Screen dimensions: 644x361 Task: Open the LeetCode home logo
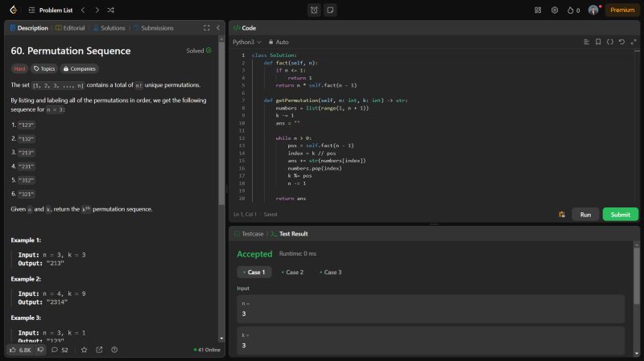[x=13, y=10]
